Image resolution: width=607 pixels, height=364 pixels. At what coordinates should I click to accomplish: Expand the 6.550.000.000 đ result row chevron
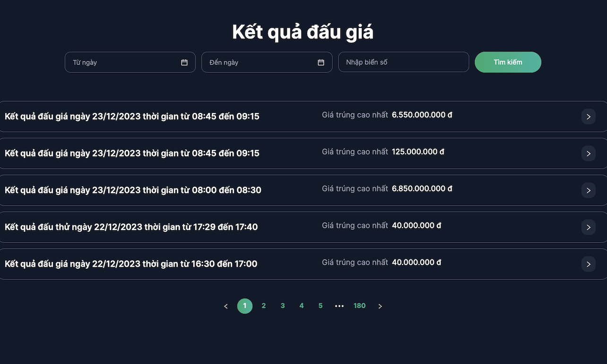[x=588, y=116]
